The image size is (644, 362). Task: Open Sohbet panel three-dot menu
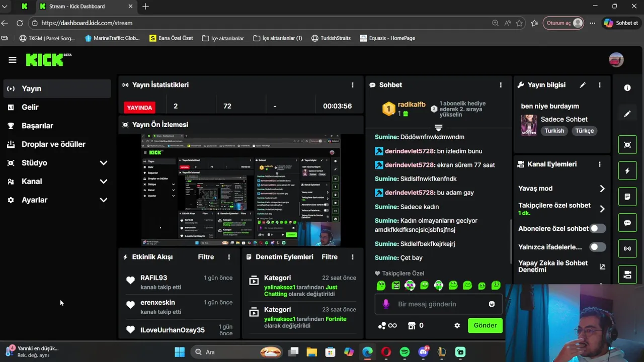(501, 85)
